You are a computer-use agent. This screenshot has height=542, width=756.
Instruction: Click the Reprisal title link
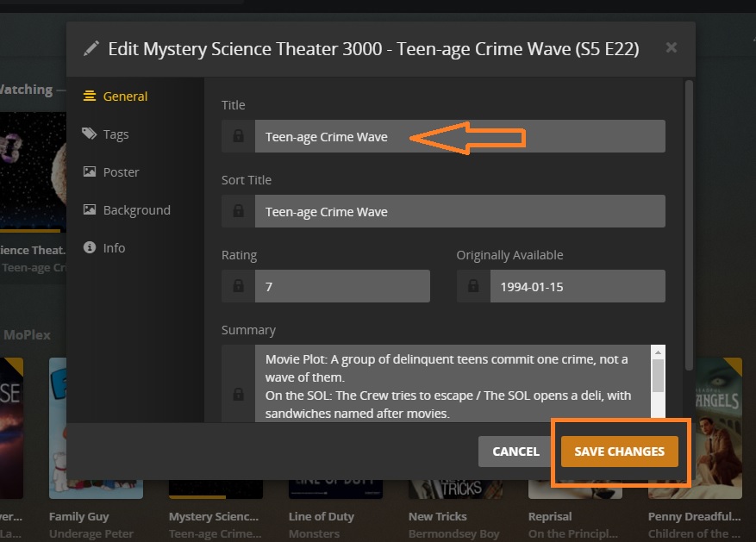pos(550,516)
